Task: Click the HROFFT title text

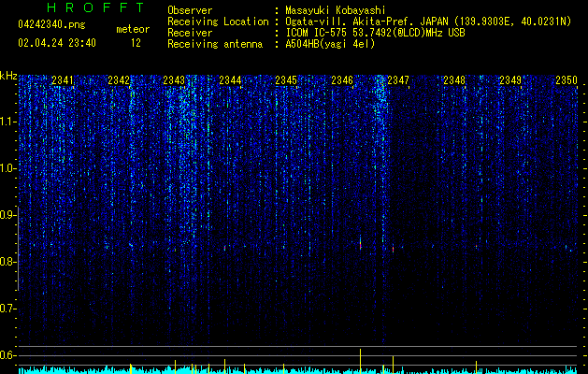Action: [95, 7]
